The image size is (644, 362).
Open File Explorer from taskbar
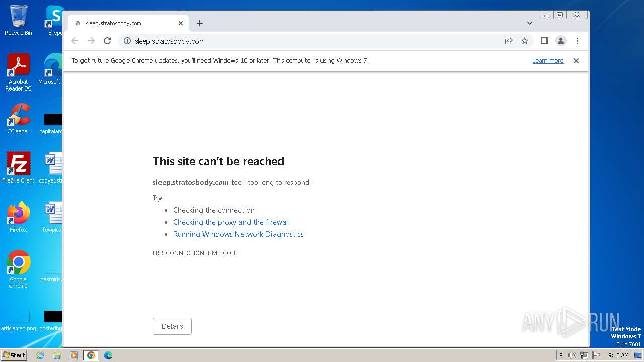57,355
